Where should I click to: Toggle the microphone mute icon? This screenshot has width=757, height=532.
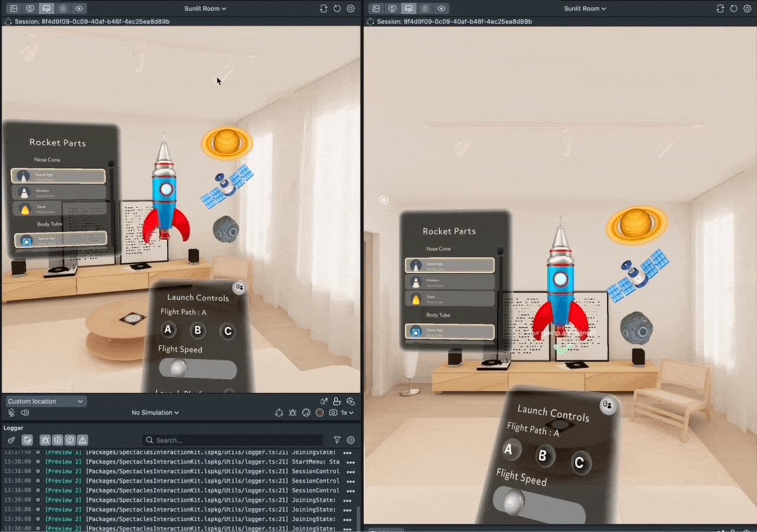coord(12,413)
